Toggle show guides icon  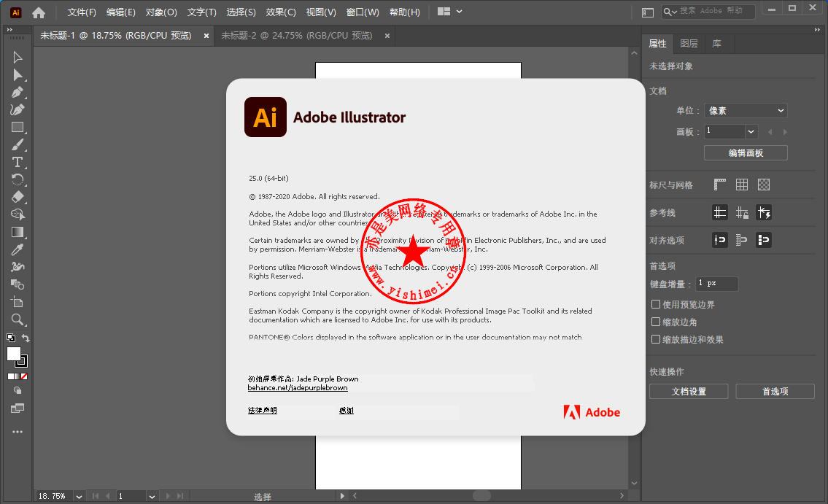coord(720,212)
